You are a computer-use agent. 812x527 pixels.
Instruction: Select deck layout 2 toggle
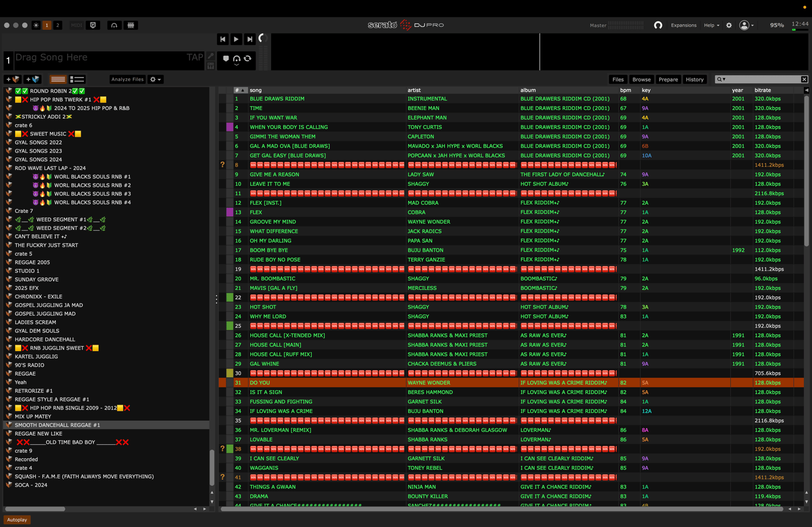(x=58, y=25)
